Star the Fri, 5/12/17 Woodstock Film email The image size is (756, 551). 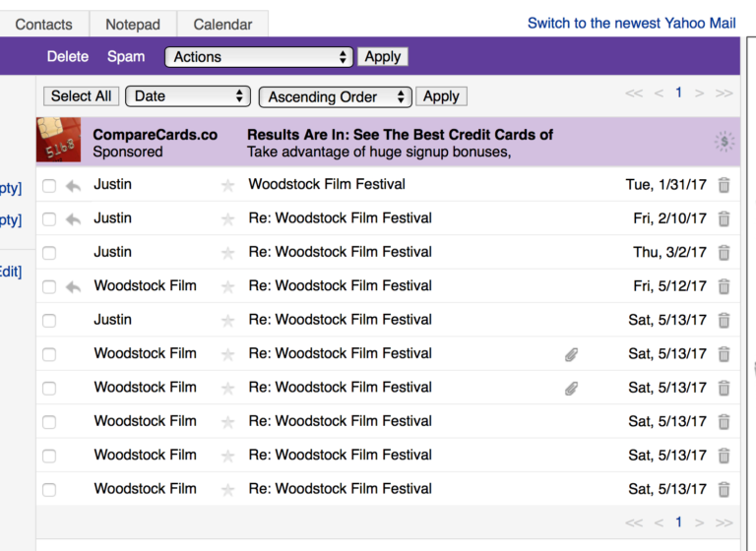[x=228, y=286]
